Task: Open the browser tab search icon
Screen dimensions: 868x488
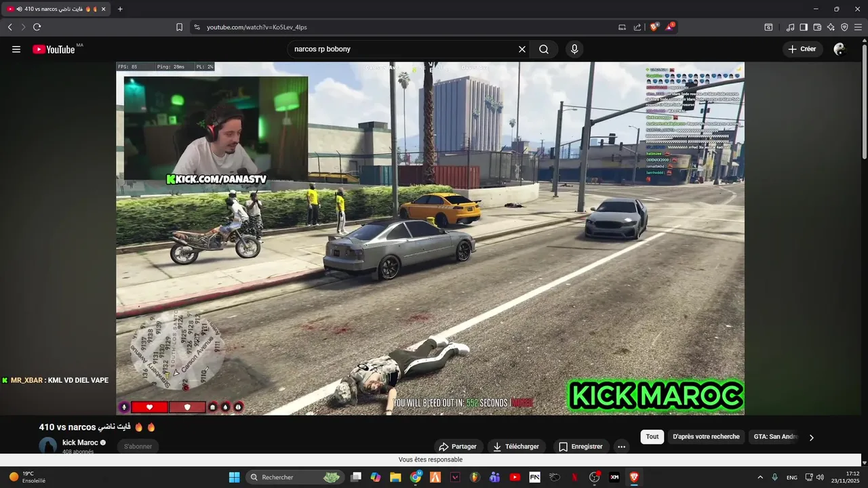Action: [768, 27]
